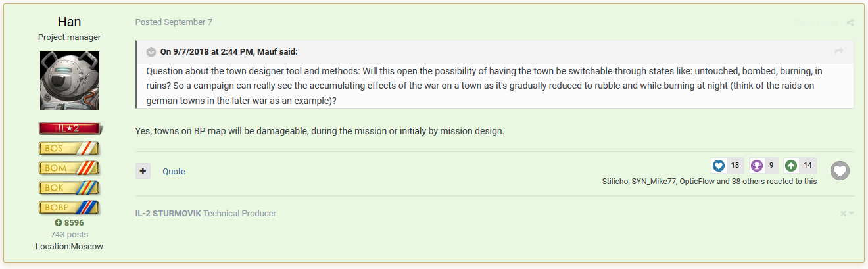Click the share post icon
This screenshot has width=868, height=269.
tap(850, 23)
